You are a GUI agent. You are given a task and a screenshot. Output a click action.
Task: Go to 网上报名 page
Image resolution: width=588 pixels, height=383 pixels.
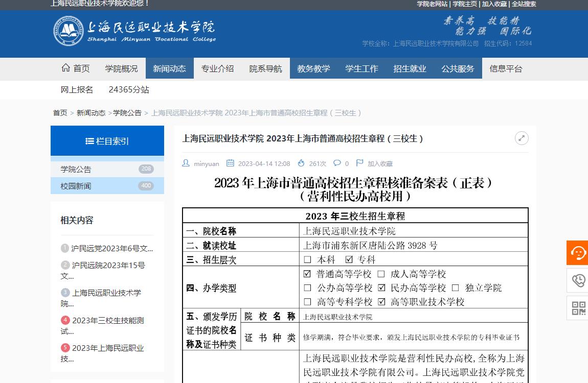(77, 89)
